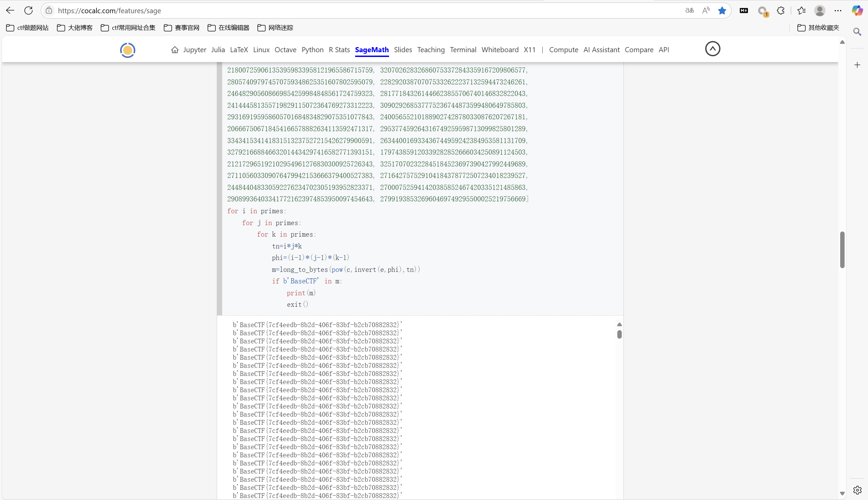Screen dimensions: 868x500
Task: Activate the read aloud icon
Action: pyautogui.click(x=706, y=11)
